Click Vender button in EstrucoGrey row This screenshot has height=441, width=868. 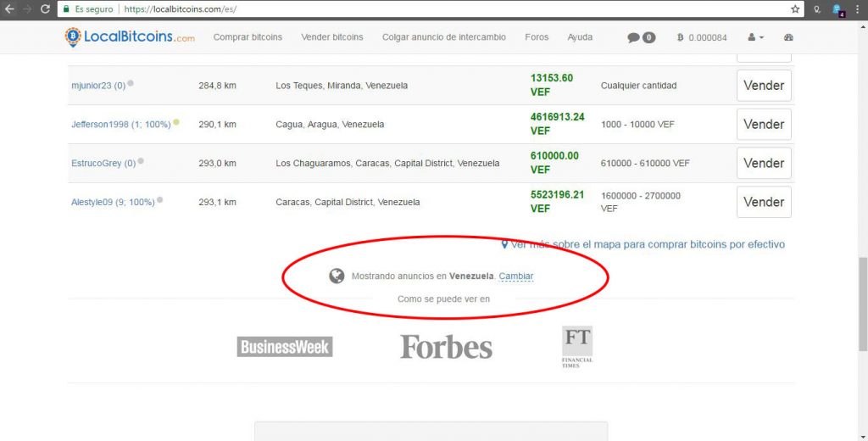click(764, 163)
